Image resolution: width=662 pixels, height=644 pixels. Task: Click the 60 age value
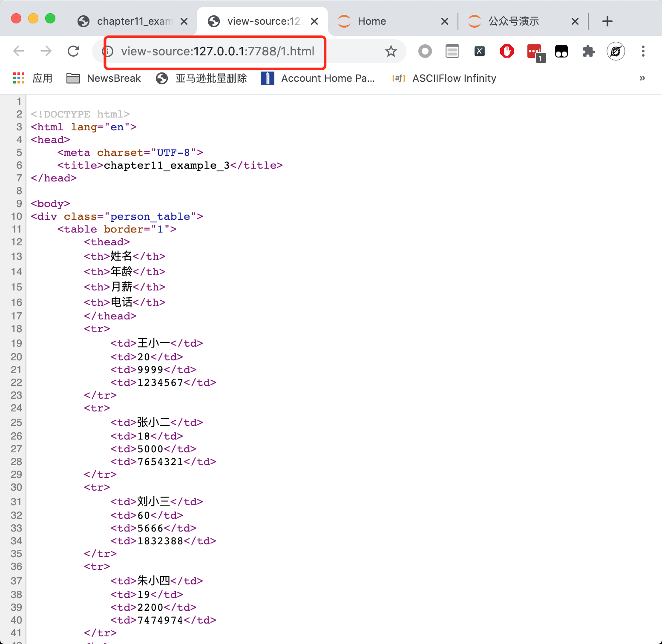(x=144, y=515)
